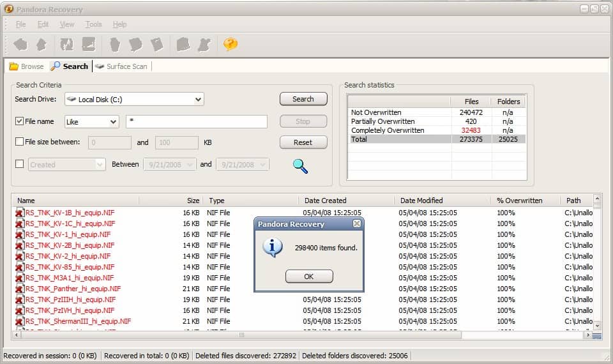Click file icon beside RS_TNK_KV-1_hi_equip.NIF
Screen dimensions: 613x364
(20, 234)
